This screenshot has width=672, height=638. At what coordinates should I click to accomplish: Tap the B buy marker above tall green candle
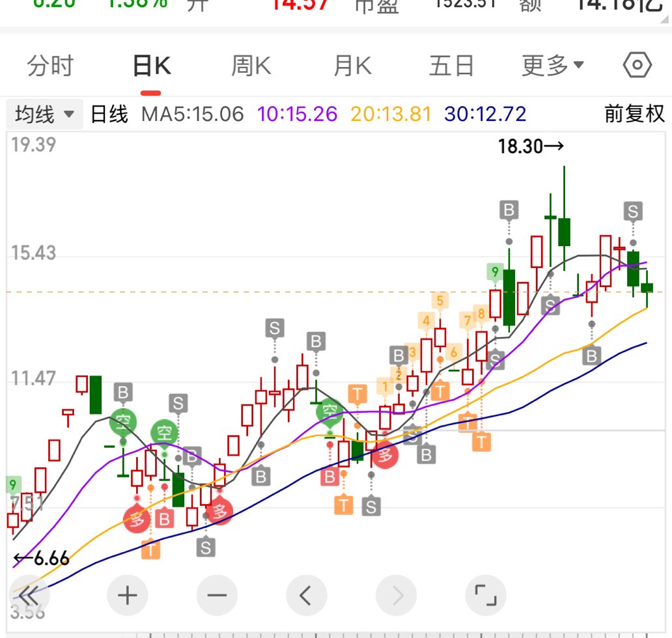[x=509, y=210]
